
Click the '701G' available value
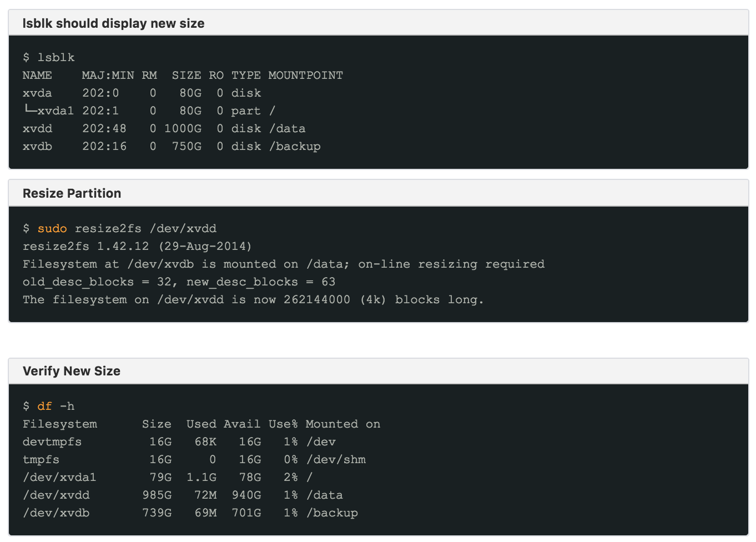[246, 513]
